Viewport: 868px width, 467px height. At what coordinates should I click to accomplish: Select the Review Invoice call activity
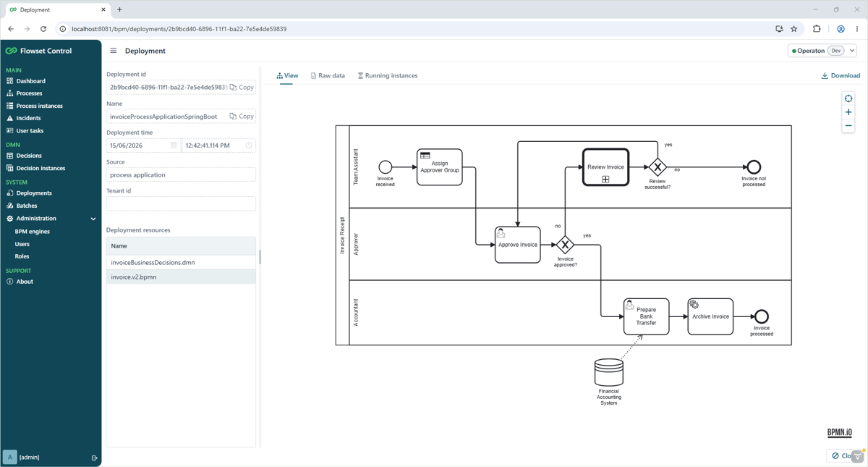(x=605, y=167)
